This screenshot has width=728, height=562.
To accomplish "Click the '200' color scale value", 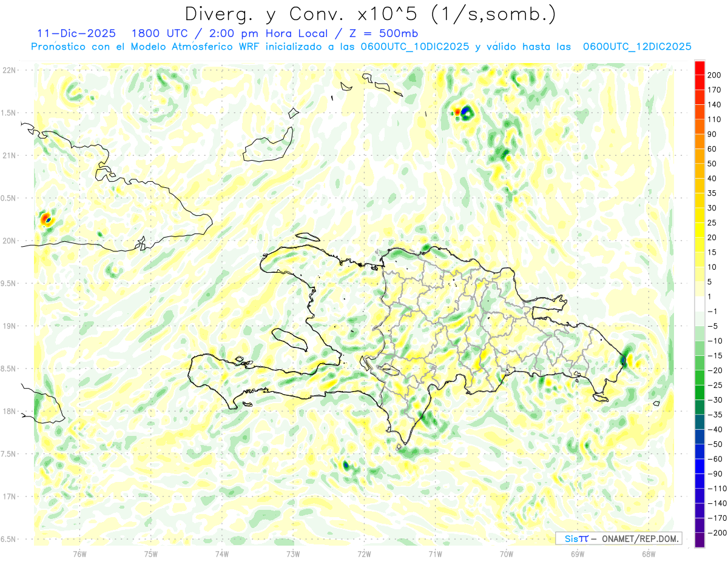I will point(714,75).
